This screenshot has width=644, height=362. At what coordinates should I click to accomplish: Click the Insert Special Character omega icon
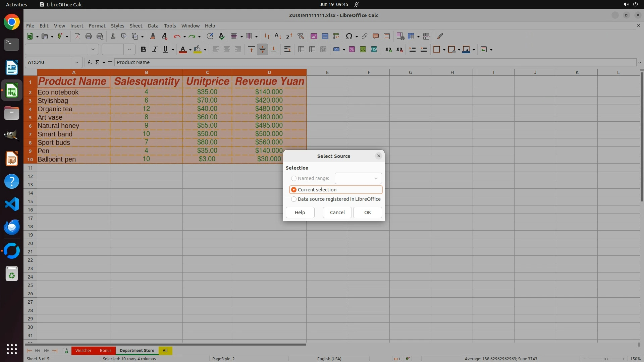click(x=349, y=36)
